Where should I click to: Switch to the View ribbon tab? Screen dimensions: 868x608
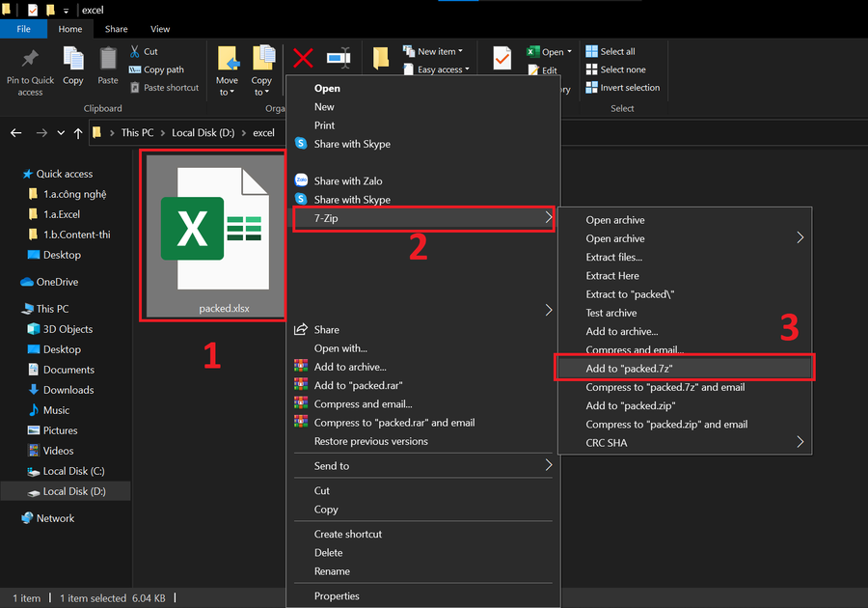160,29
